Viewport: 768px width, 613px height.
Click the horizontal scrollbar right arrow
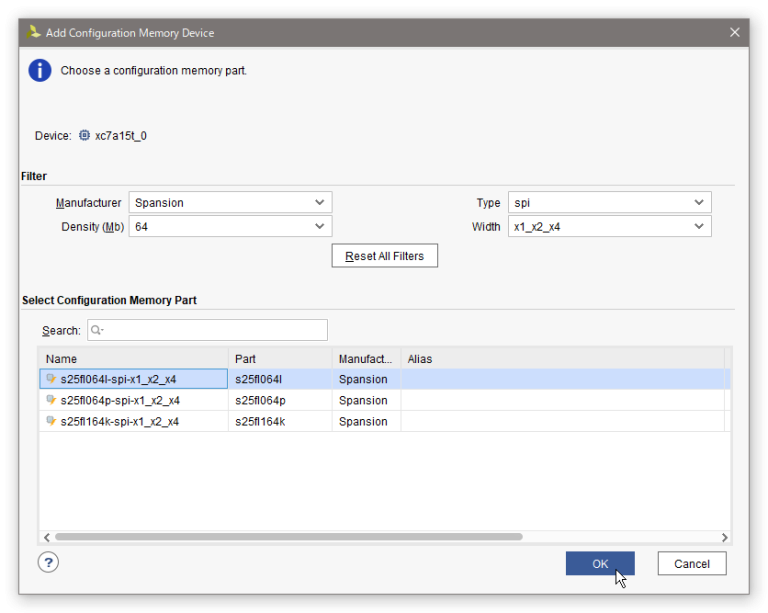click(x=725, y=537)
